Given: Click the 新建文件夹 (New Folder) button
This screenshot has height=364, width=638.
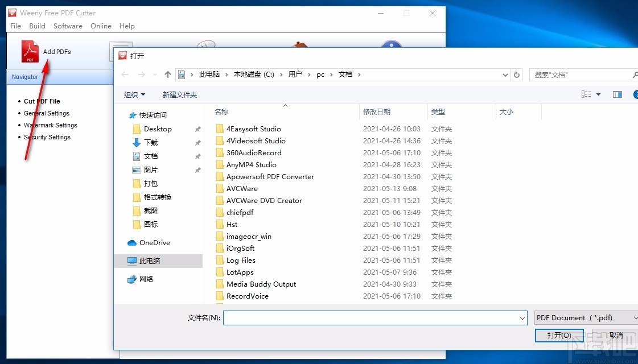Looking at the screenshot, I should (x=180, y=95).
